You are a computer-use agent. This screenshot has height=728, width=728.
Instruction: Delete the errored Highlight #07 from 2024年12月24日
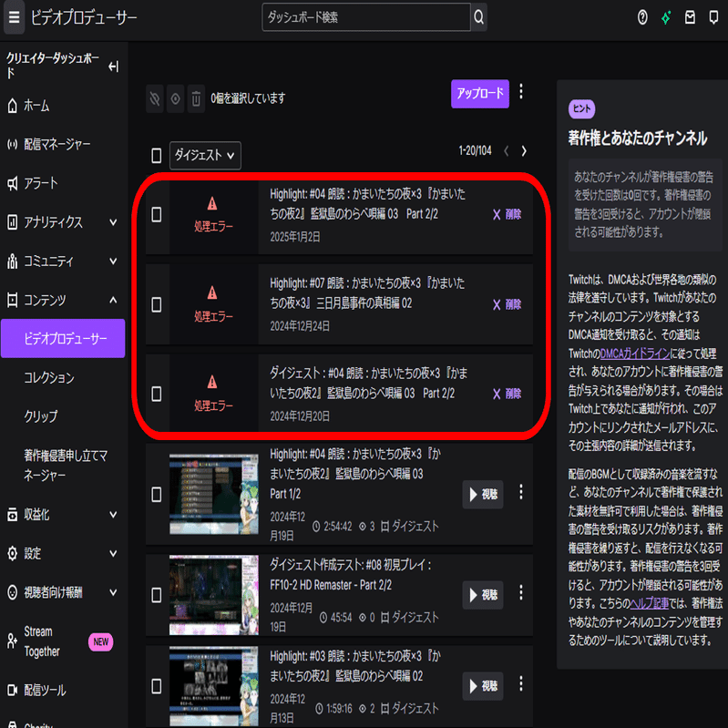[x=507, y=304]
